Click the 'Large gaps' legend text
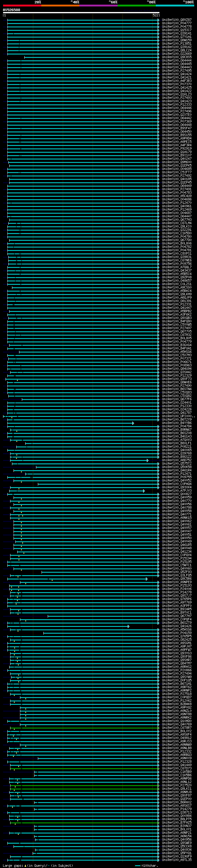This screenshot has width=197, height=868. [x=13, y=865]
